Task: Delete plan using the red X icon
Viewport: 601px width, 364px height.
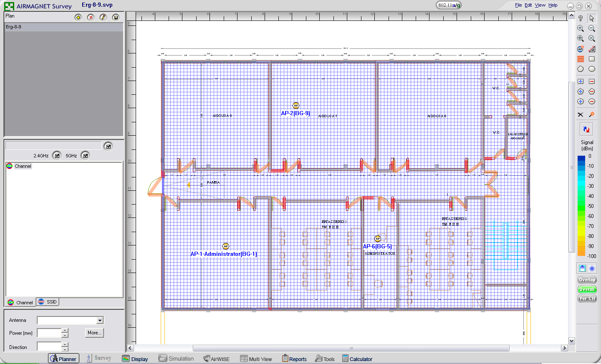Action: [x=91, y=17]
